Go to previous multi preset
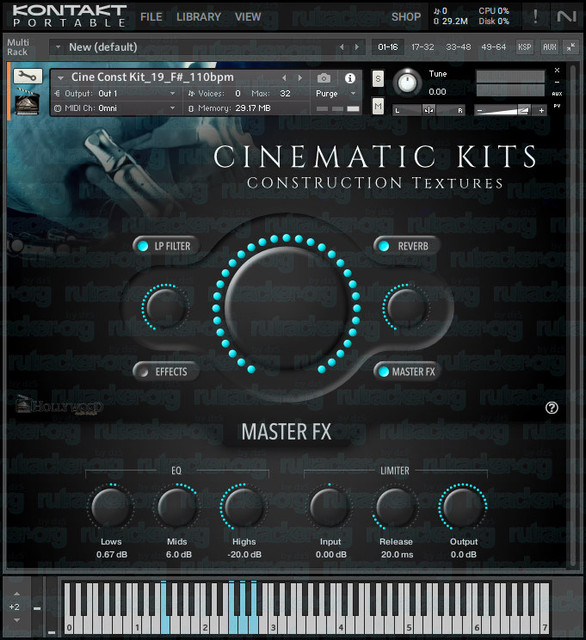This screenshot has width=586, height=640. click(x=342, y=47)
